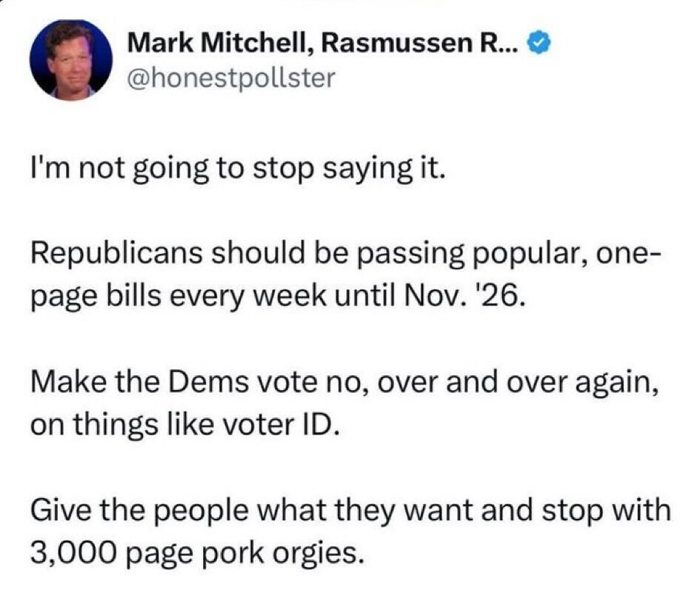Open the @honestpollster handle link
This screenshot has width=700, height=604.
pyautogui.click(x=232, y=77)
